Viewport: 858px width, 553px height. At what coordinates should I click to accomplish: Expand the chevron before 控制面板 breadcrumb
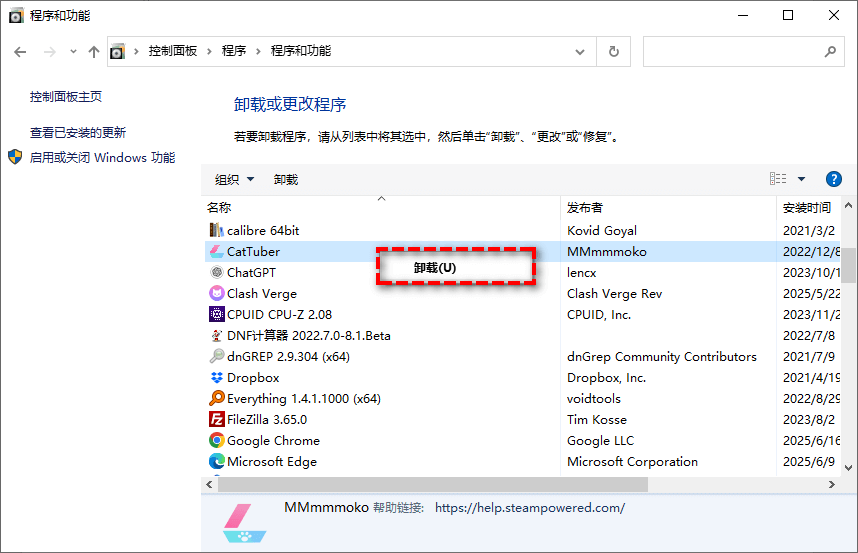(x=136, y=51)
